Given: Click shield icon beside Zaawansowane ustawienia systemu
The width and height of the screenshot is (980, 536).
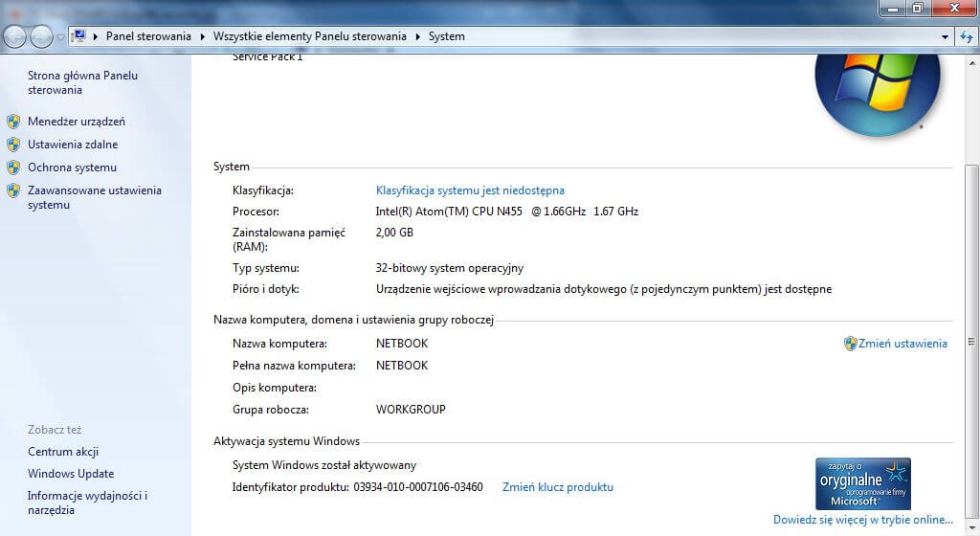Looking at the screenshot, I should point(13,190).
